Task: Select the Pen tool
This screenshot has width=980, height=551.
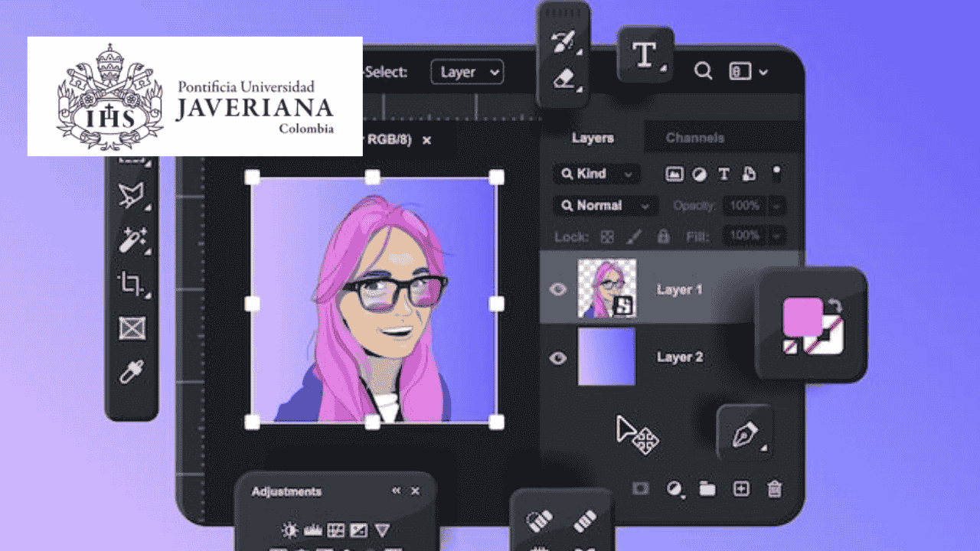Action: coord(744,434)
